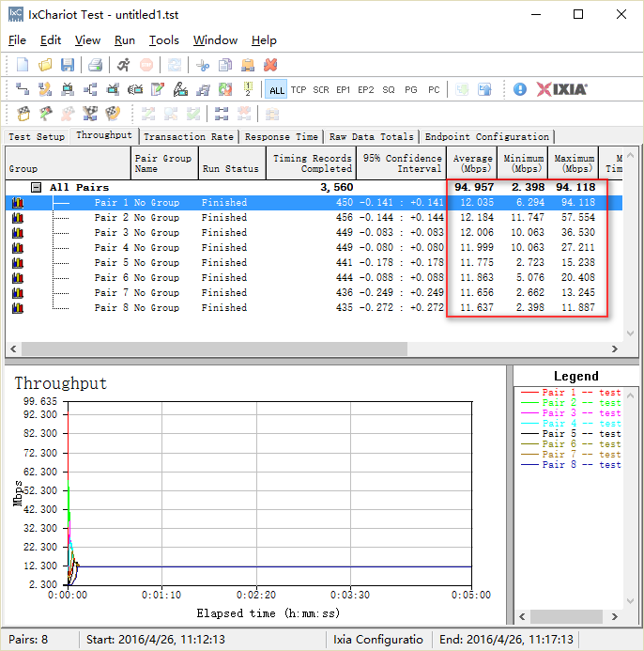Click the renumber pairs 1-2 icon
The width and height of the screenshot is (644, 651).
tap(248, 89)
